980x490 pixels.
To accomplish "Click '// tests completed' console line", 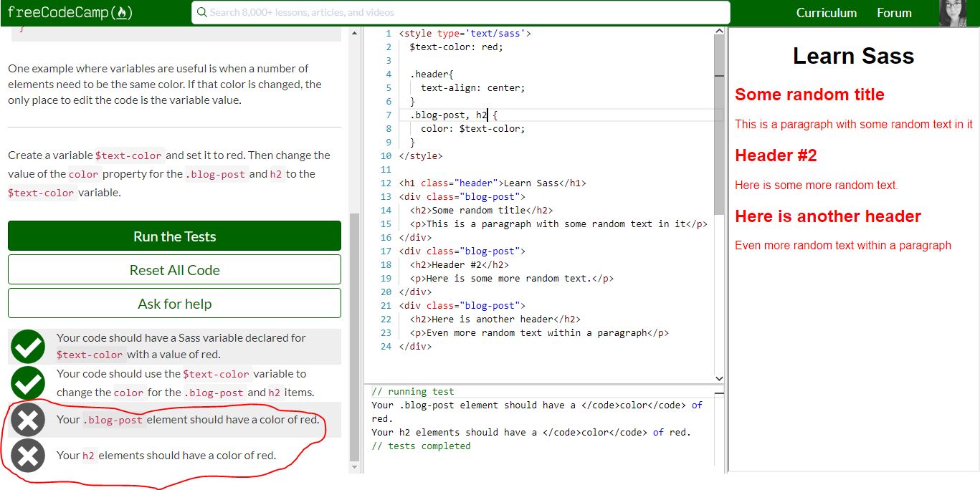I will 421,446.
